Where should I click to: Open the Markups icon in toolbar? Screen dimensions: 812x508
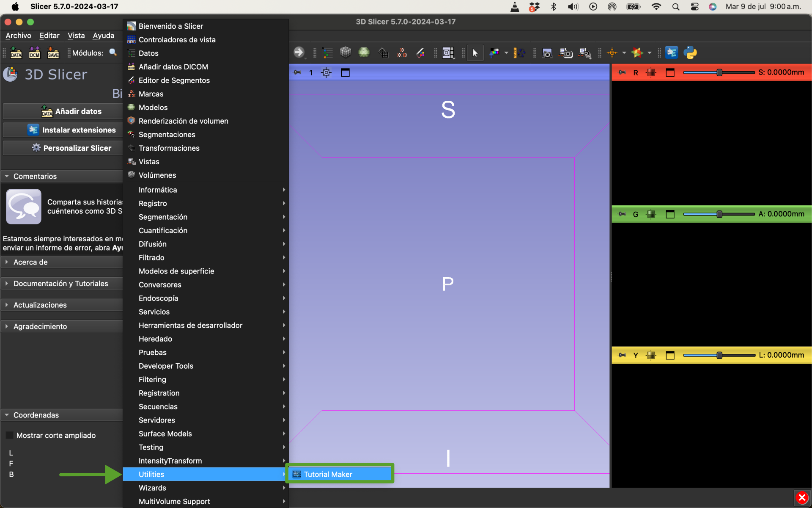point(402,52)
